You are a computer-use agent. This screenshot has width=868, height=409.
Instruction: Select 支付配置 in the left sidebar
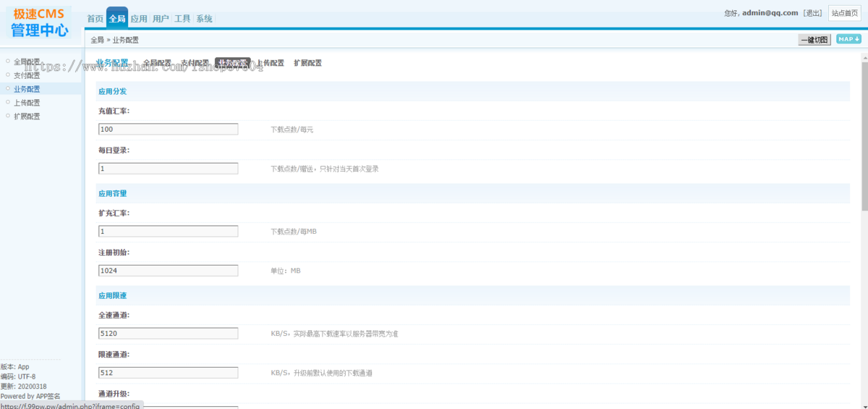pyautogui.click(x=27, y=75)
